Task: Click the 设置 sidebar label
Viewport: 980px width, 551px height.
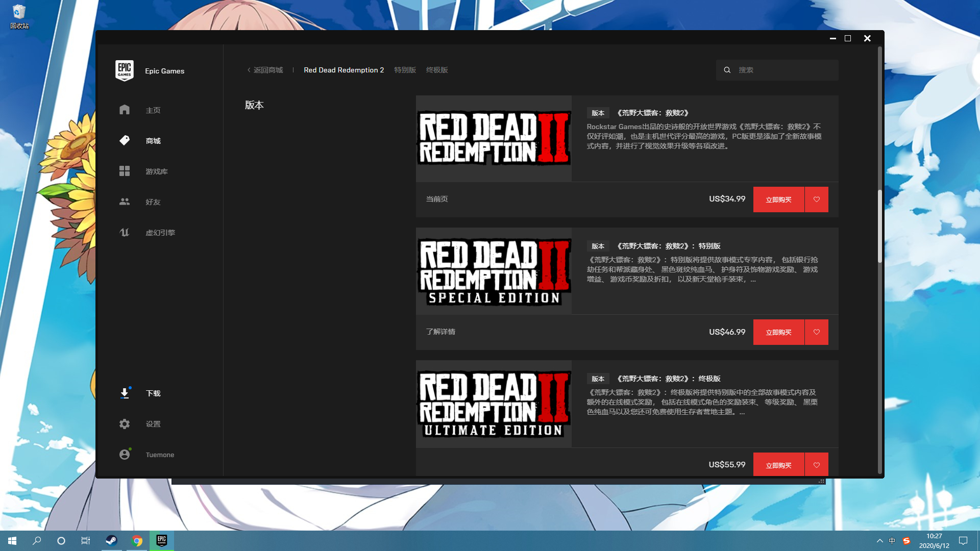Action: click(153, 424)
